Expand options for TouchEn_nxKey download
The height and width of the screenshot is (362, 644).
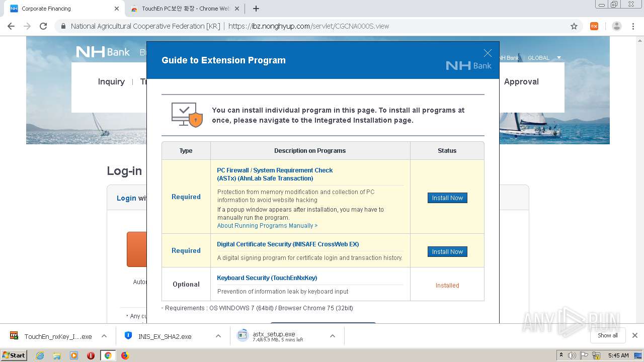(x=104, y=336)
